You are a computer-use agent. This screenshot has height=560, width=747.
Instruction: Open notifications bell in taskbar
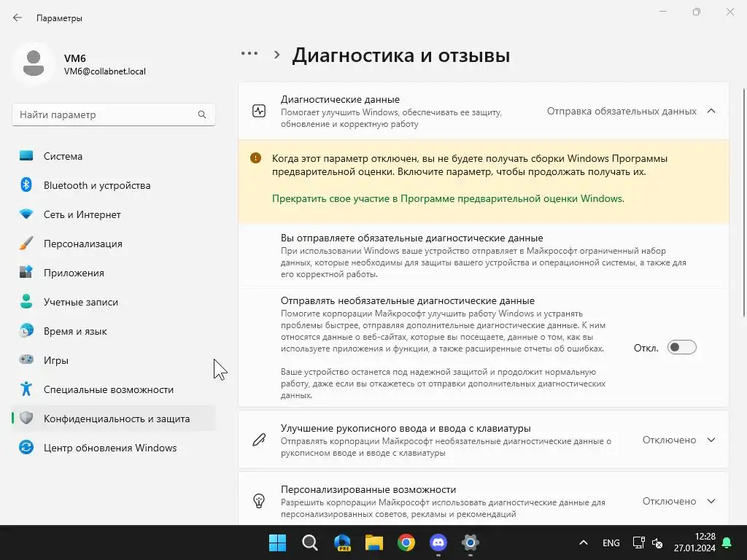point(727,542)
